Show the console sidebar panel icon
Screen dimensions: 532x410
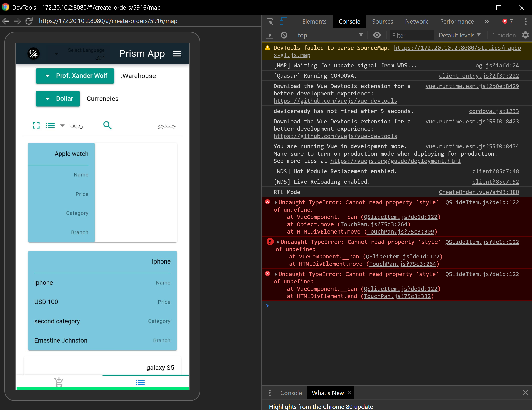pos(269,35)
